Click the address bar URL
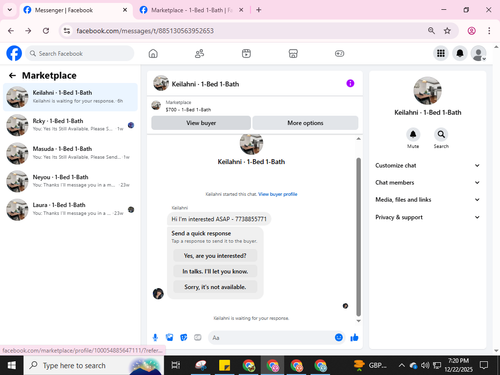Image resolution: width=500 pixels, height=375 pixels. [x=145, y=31]
